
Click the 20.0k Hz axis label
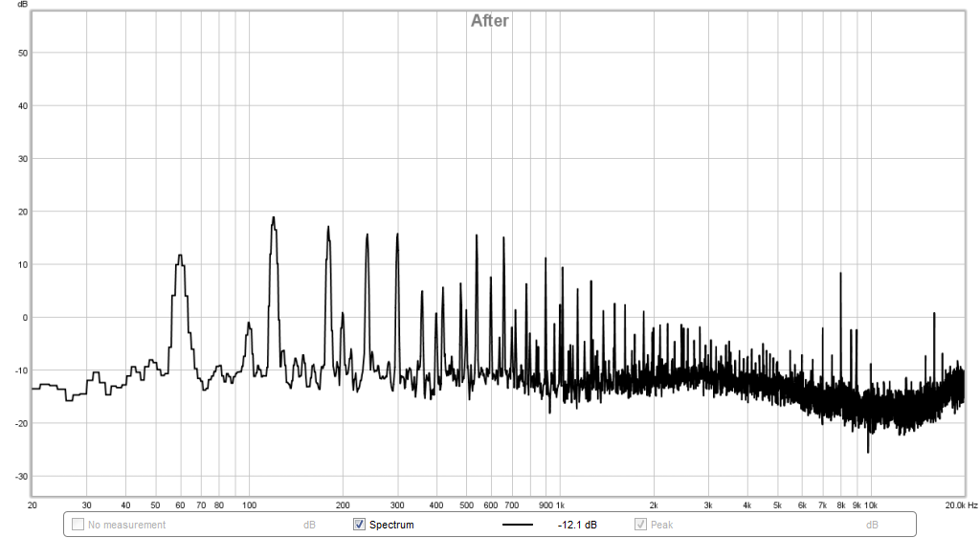961,504
